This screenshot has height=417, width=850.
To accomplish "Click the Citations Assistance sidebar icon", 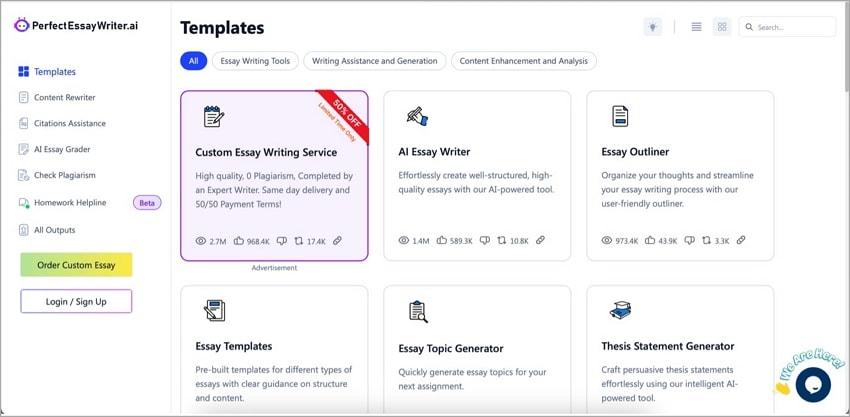I will [x=23, y=123].
